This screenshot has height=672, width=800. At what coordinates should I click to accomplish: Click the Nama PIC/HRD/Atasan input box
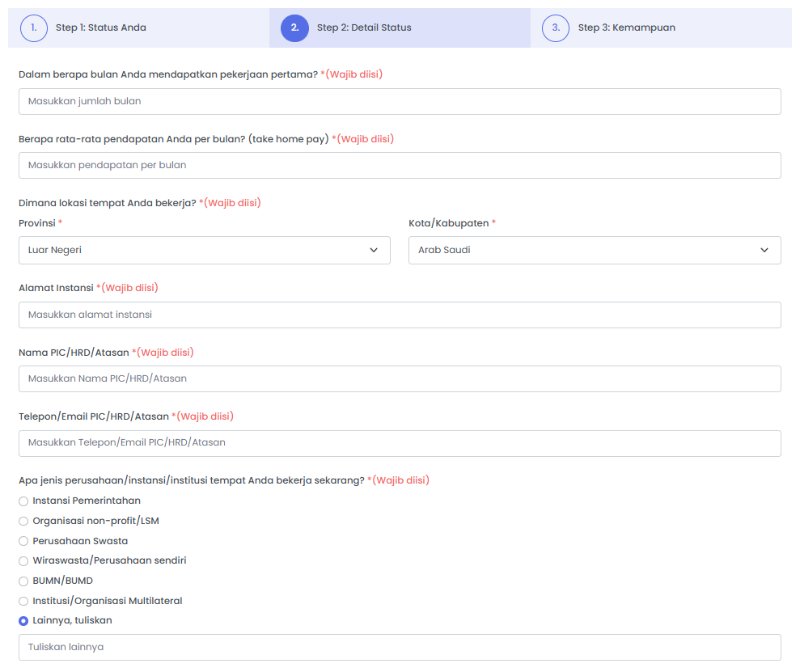tap(400, 378)
